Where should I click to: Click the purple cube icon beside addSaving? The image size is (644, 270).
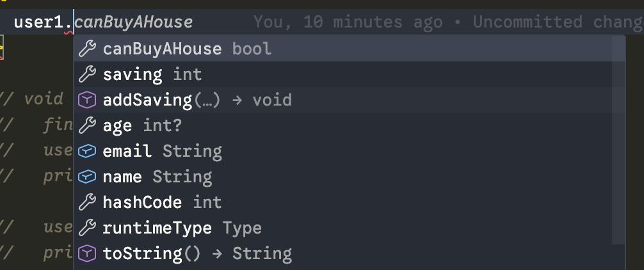point(86,100)
